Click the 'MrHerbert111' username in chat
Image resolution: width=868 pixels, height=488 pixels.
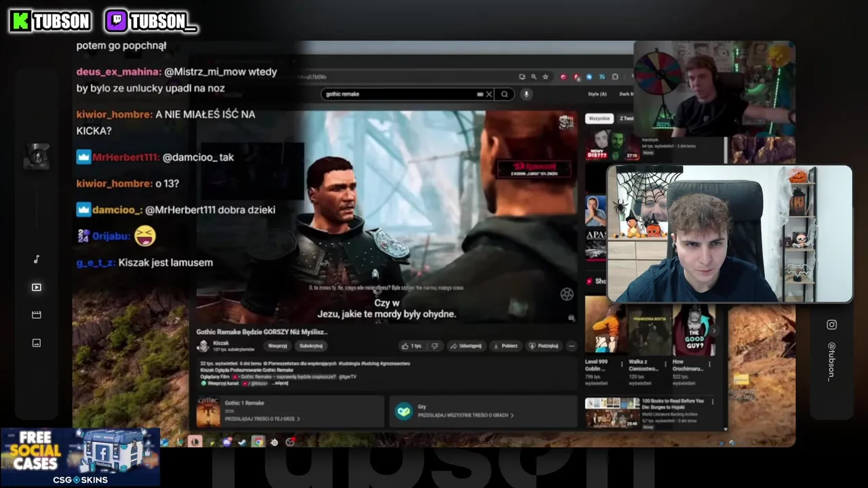[126, 157]
